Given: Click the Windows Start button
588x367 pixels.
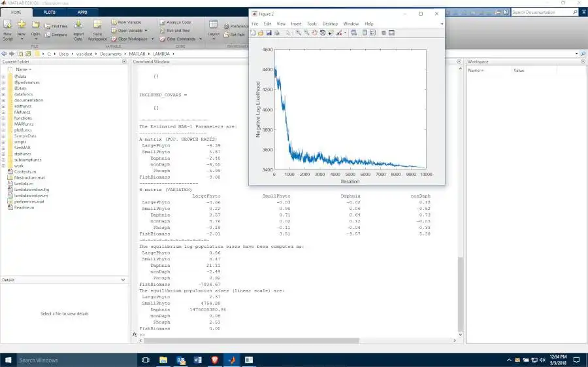Looking at the screenshot, I should tap(8, 360).
